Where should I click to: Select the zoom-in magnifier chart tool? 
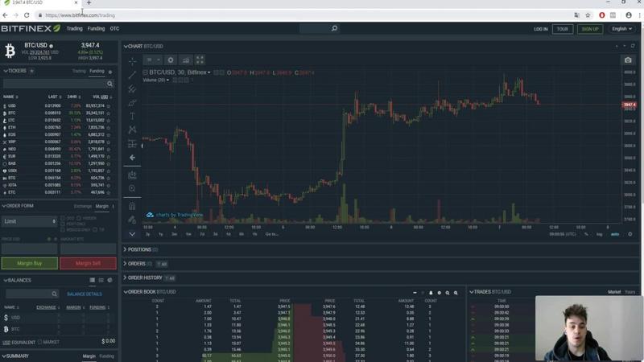132,188
